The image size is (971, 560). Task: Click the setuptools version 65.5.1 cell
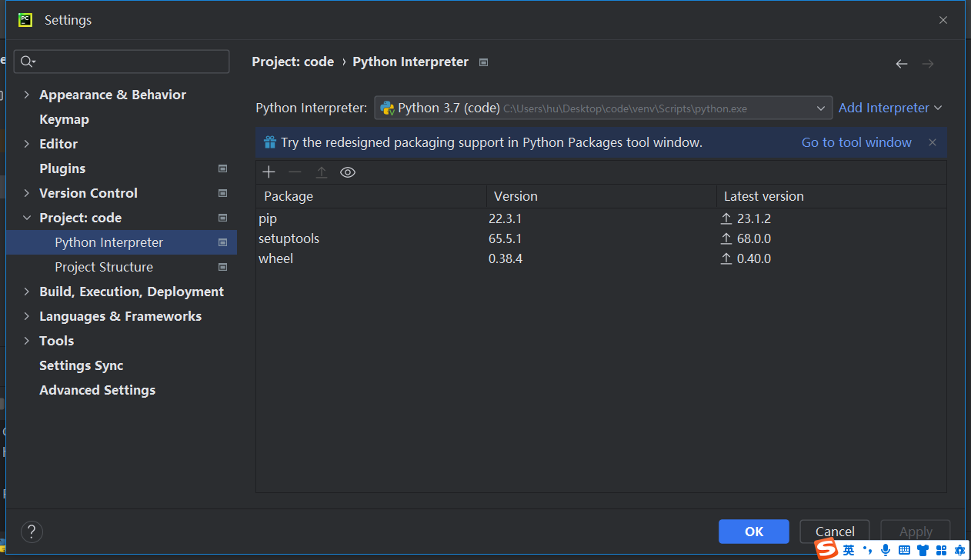(505, 238)
